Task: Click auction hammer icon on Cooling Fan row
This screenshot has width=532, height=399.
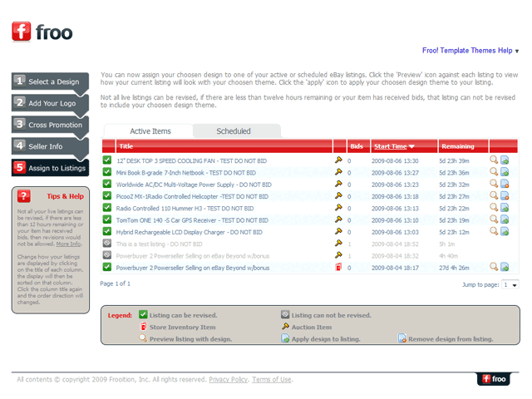Action: point(338,160)
